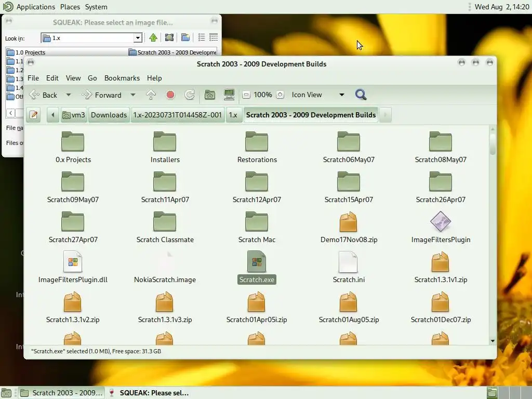The image size is (532, 399).
Task: Click the selected Scratch.exe file
Action: point(257,267)
